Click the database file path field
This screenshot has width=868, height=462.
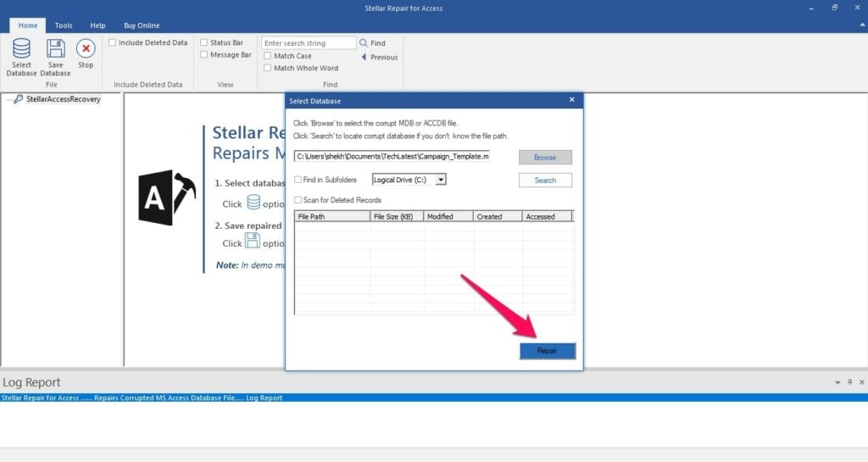392,157
